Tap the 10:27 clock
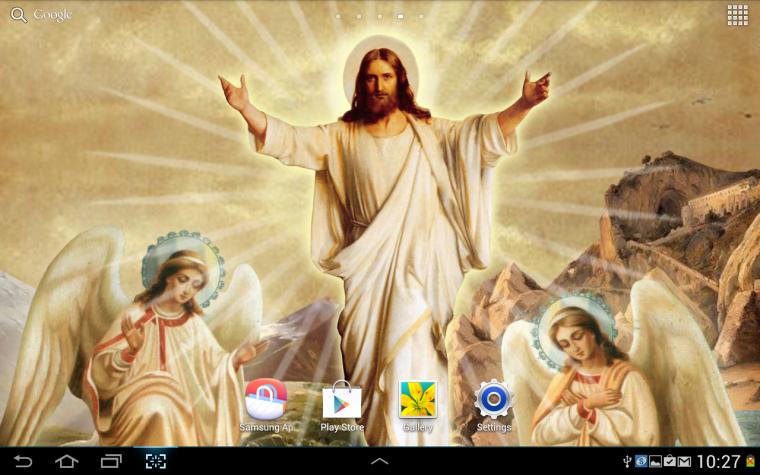The height and width of the screenshot is (475, 760). pos(718,461)
